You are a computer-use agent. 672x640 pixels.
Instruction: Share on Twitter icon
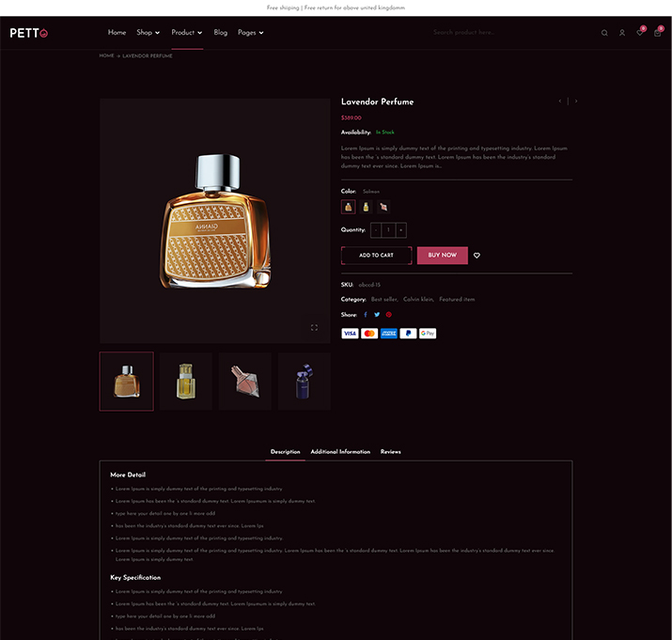click(377, 315)
